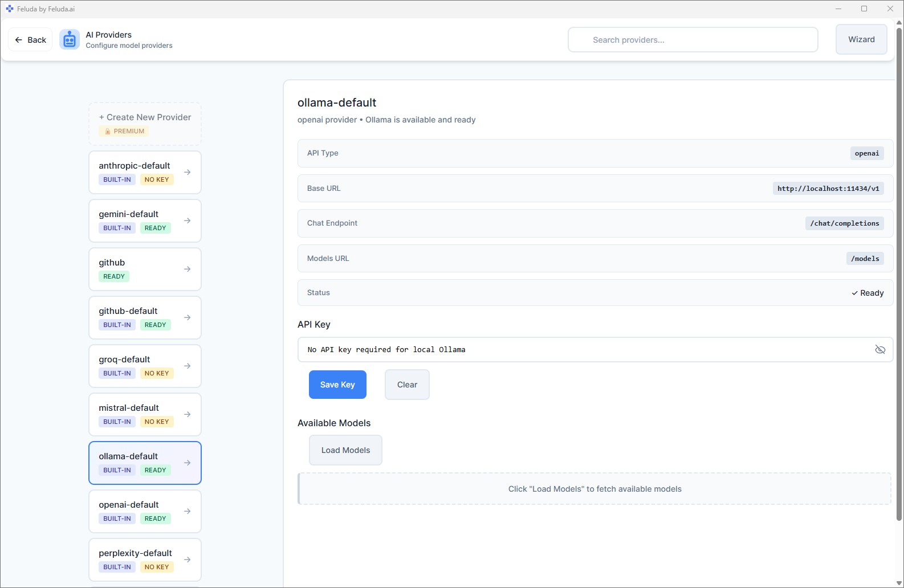Go back using the Back button

click(x=30, y=40)
